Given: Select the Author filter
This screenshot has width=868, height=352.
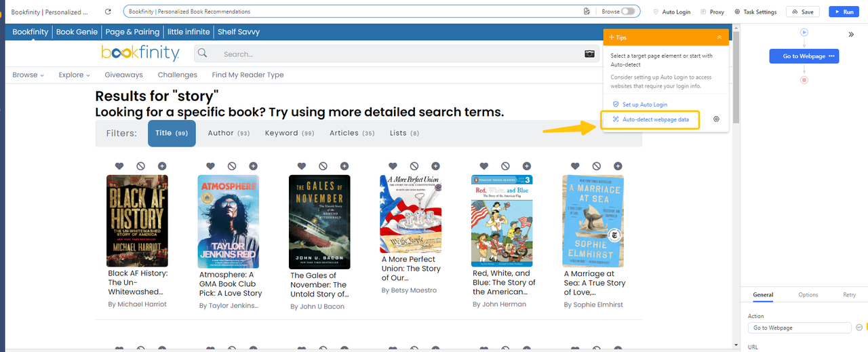Looking at the screenshot, I should point(229,134).
